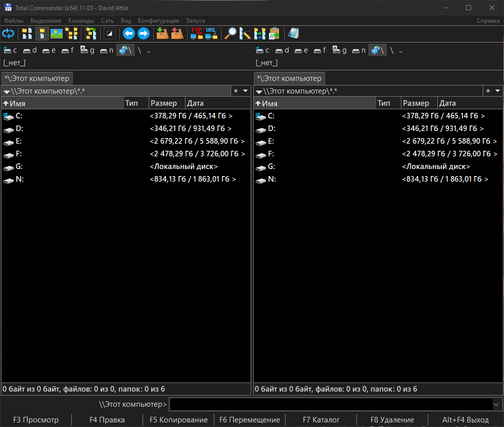Click F7 Каталог button
The image size is (504, 427).
click(x=321, y=420)
